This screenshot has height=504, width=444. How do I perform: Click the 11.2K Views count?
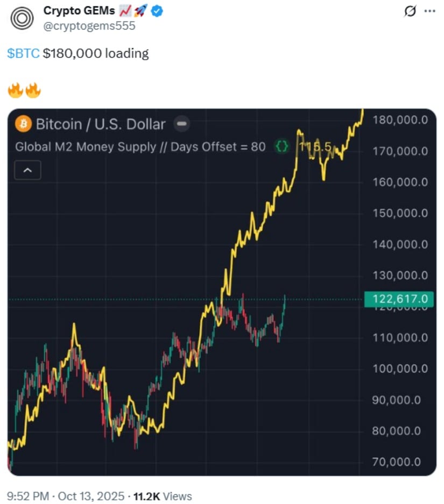162,496
